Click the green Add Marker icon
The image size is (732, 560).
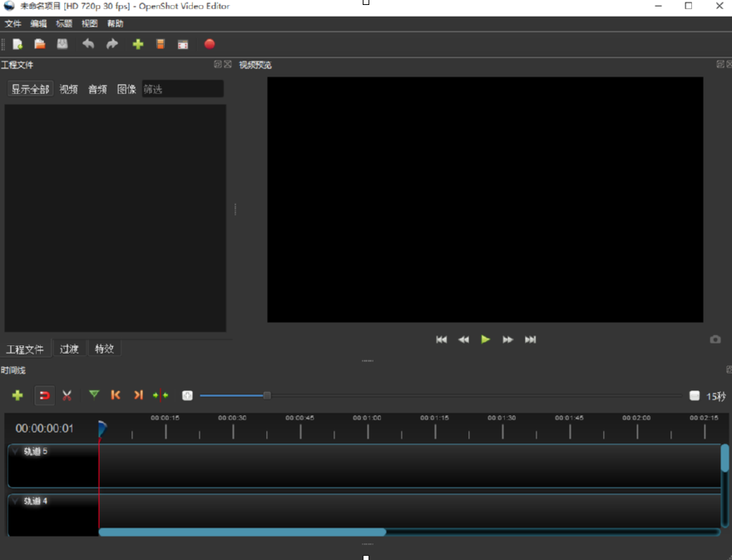[x=94, y=395]
